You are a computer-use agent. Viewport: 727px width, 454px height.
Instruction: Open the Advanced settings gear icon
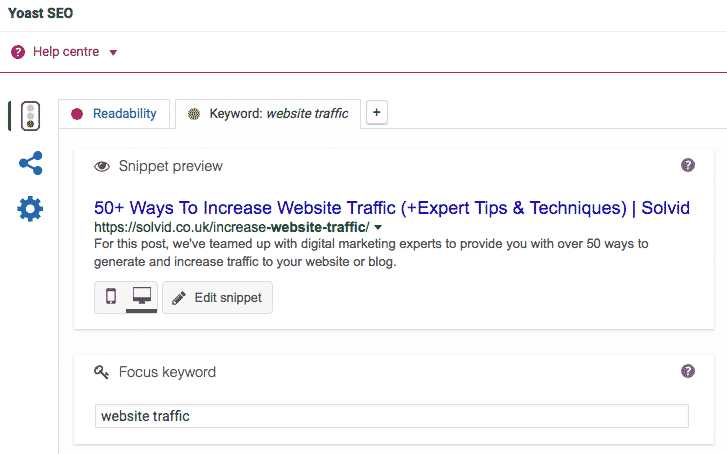point(30,209)
